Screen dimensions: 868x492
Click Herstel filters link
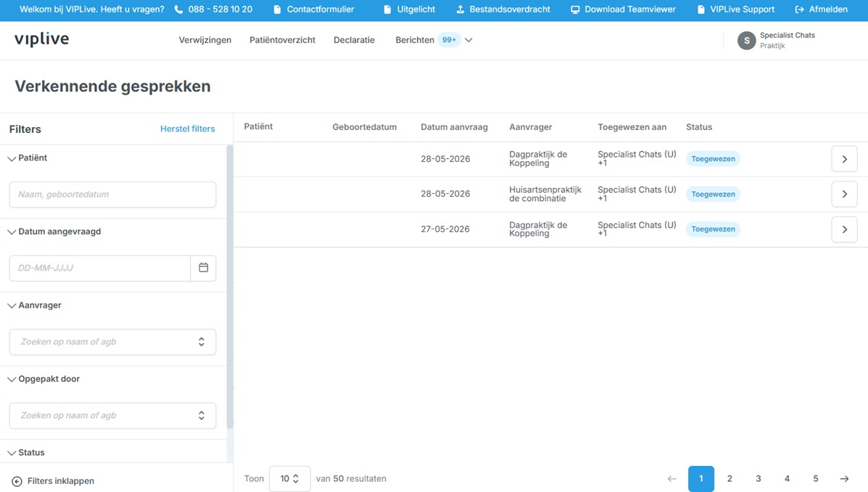(x=188, y=128)
